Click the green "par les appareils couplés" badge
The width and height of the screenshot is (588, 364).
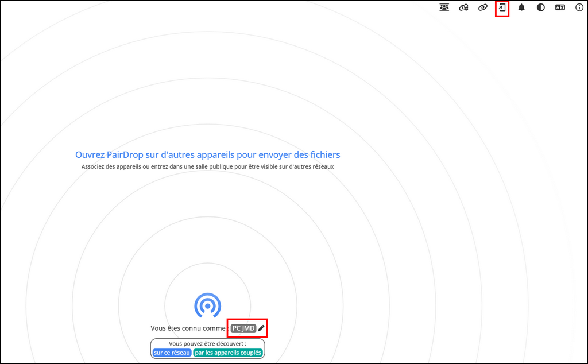[228, 353]
